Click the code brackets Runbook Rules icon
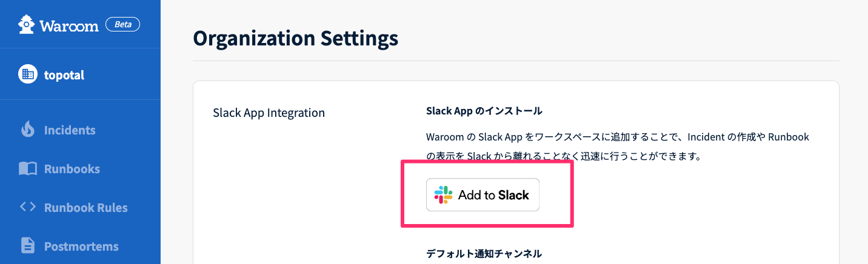Image resolution: width=868 pixels, height=264 pixels. point(27,207)
